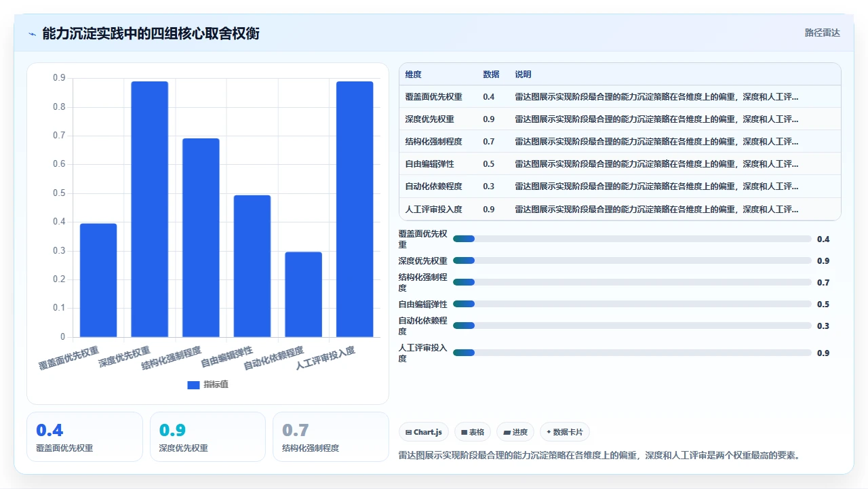This screenshot has width=868, height=489.
Task: Click progress label 自动化依赖程度
Action: coord(422,326)
